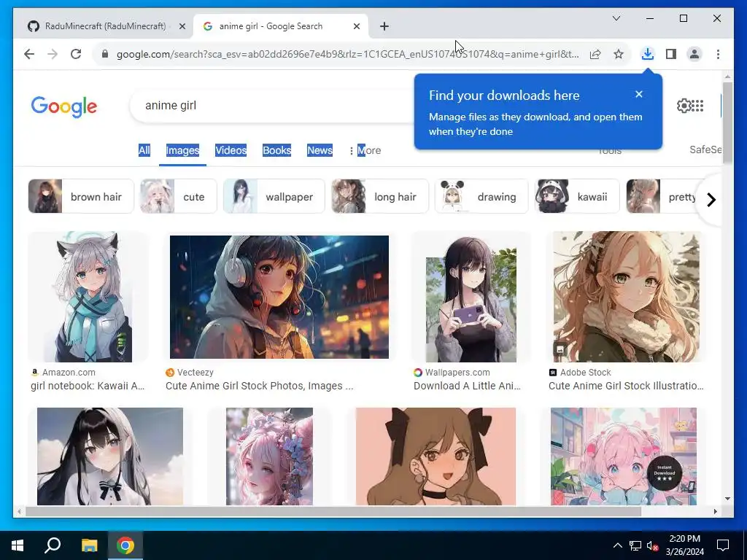Close the anime girl Google Search tab
Viewport: 747px width, 560px height.
[x=356, y=26]
